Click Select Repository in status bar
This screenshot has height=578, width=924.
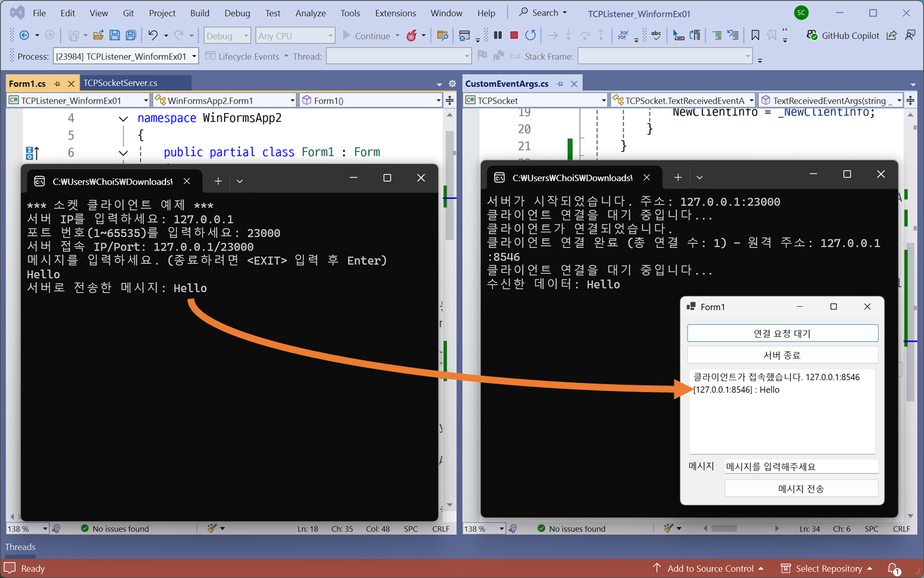click(827, 568)
